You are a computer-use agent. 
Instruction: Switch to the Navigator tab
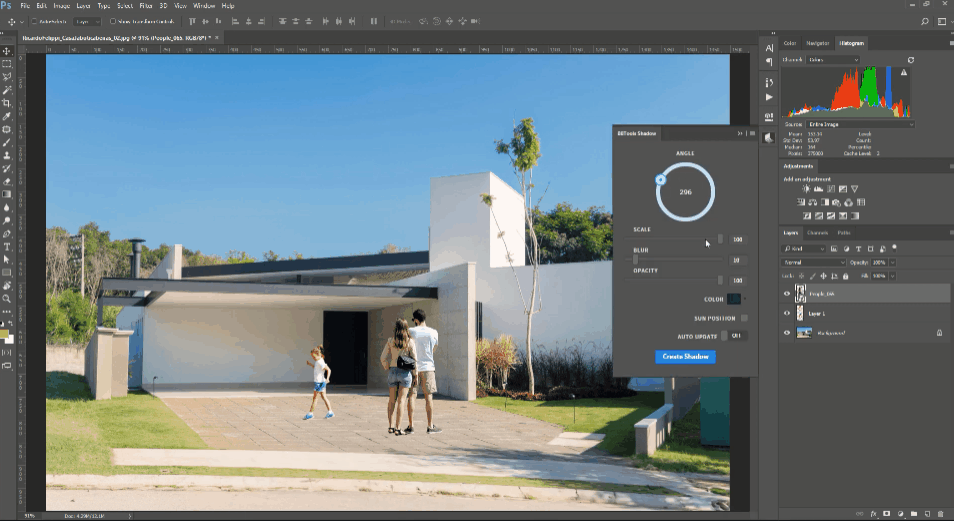pyautogui.click(x=817, y=43)
